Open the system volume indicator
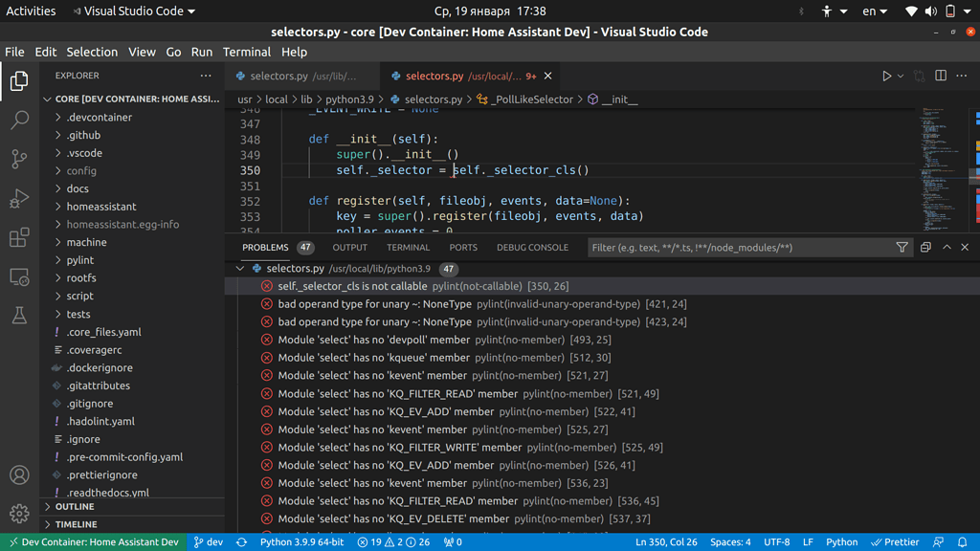Viewport: 980px width, 551px height. (930, 11)
